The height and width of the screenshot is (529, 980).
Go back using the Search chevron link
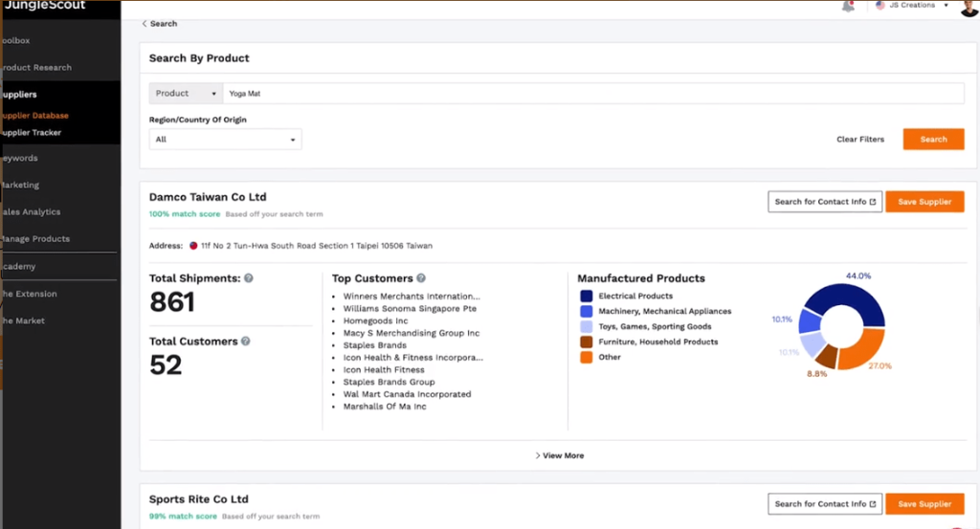[160, 24]
